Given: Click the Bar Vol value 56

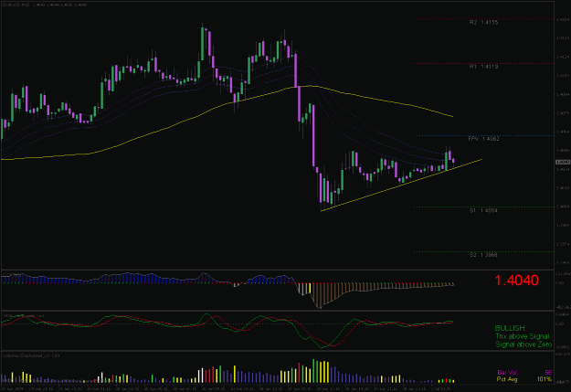Looking at the screenshot, I should coord(548,372).
